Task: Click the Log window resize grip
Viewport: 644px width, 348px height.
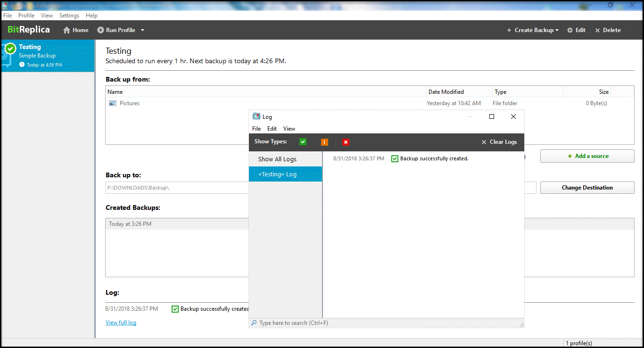Action: (521, 325)
